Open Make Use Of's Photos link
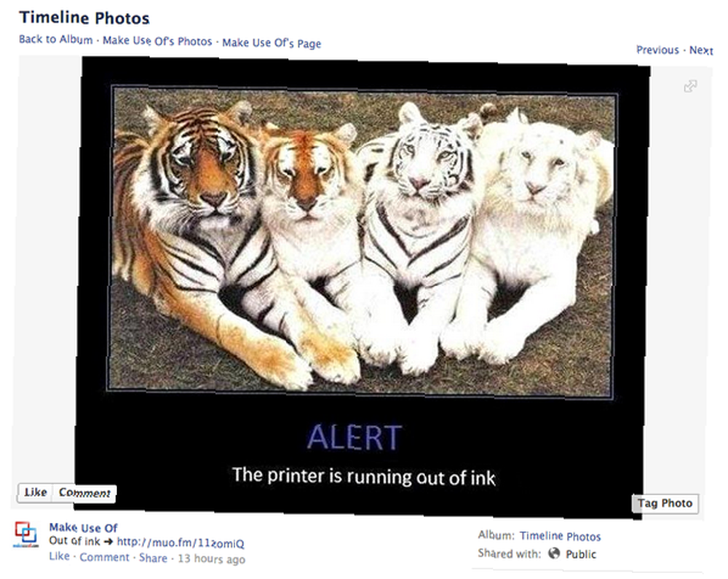The image size is (728, 579). pyautogui.click(x=157, y=41)
